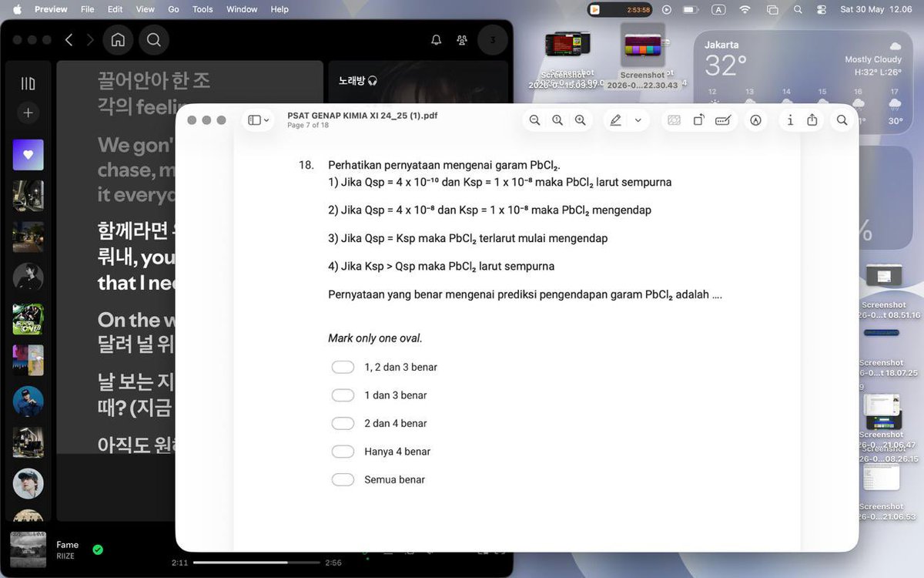Open the Tools menu

(x=203, y=9)
